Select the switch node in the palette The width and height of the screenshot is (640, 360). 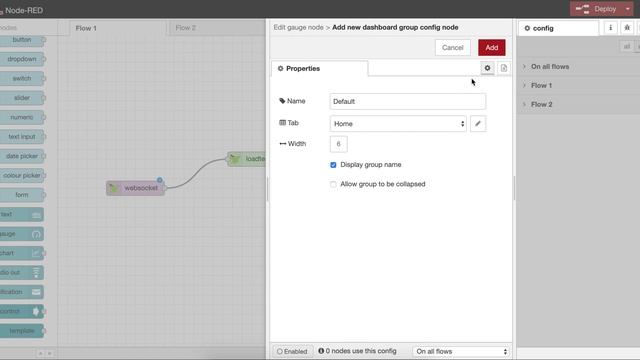click(x=22, y=78)
